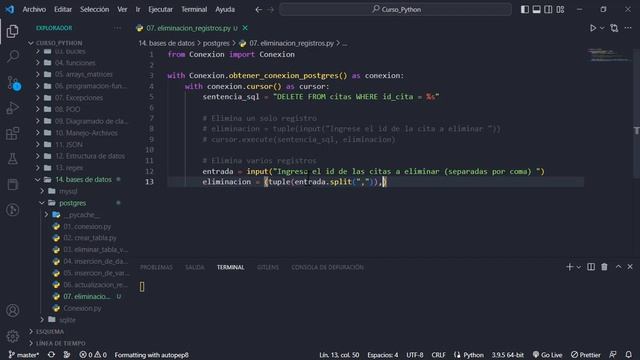Open Run and Debug view
This screenshot has width=640, height=360.
[13, 108]
